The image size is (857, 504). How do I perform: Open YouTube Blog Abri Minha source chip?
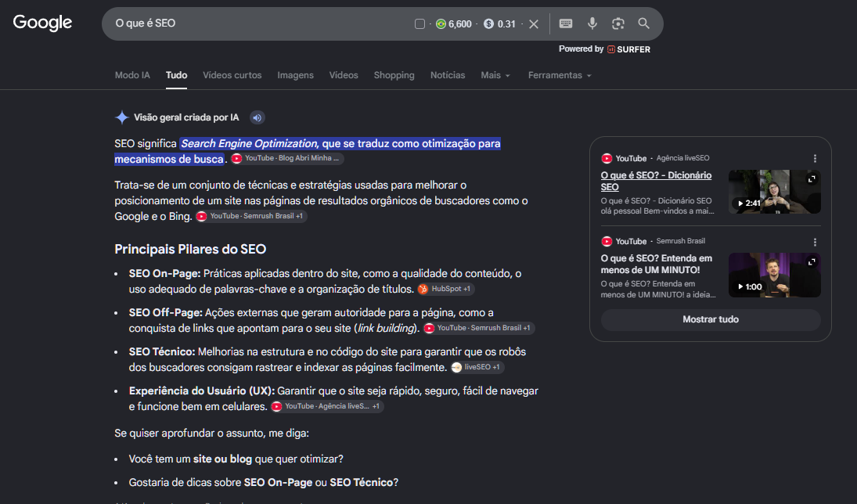tap(287, 159)
